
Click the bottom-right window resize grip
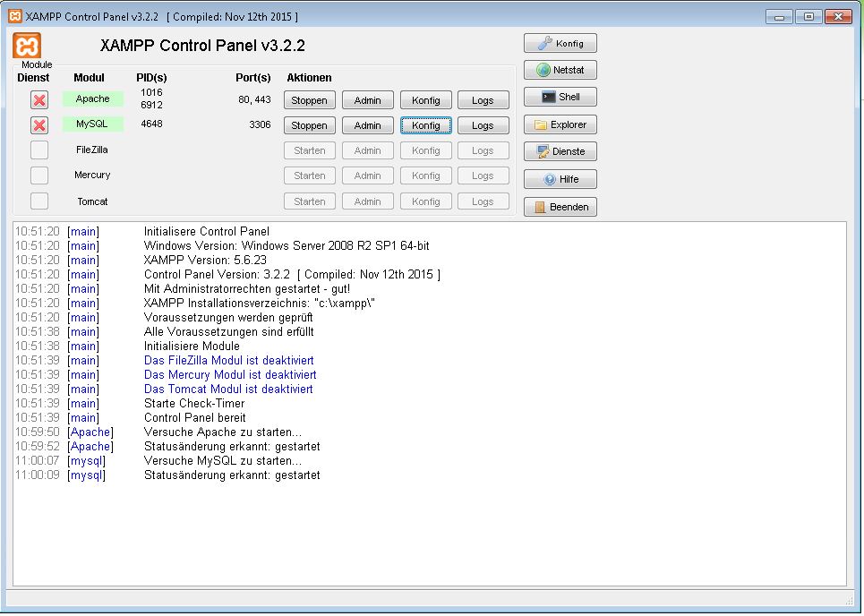tap(848, 601)
